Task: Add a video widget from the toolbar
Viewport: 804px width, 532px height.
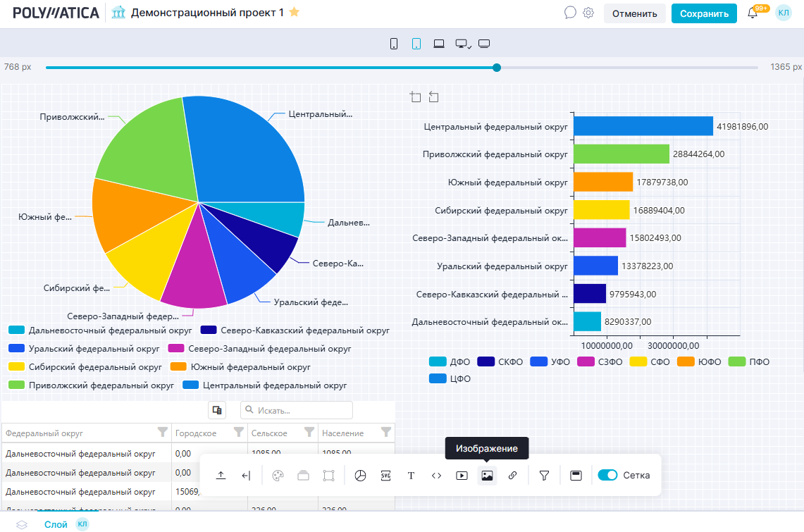Action: [462, 476]
